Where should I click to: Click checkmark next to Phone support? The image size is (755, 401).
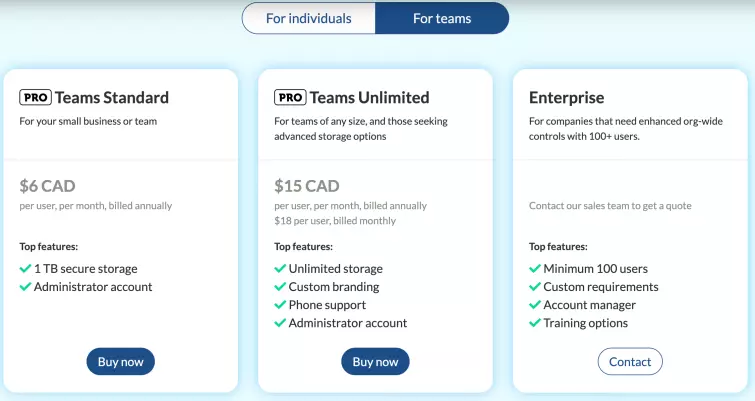(x=280, y=305)
